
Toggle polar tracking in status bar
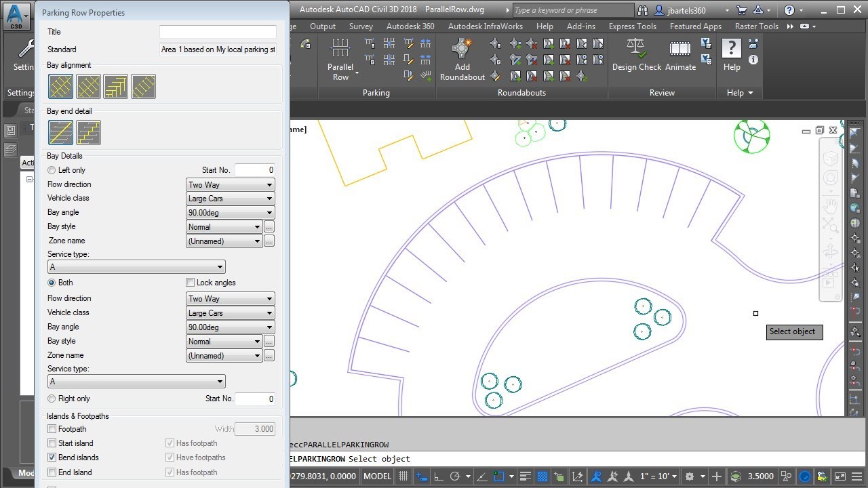coord(455,476)
